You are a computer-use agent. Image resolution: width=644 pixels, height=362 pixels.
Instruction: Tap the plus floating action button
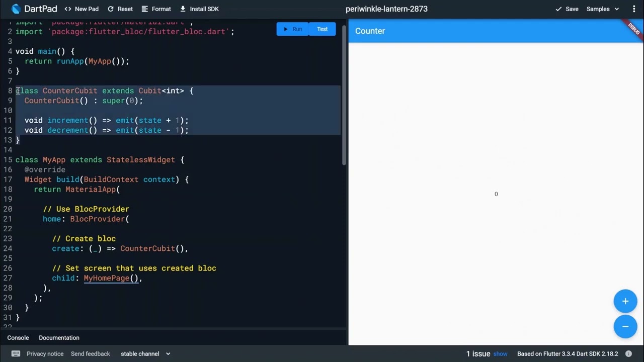pos(625,301)
